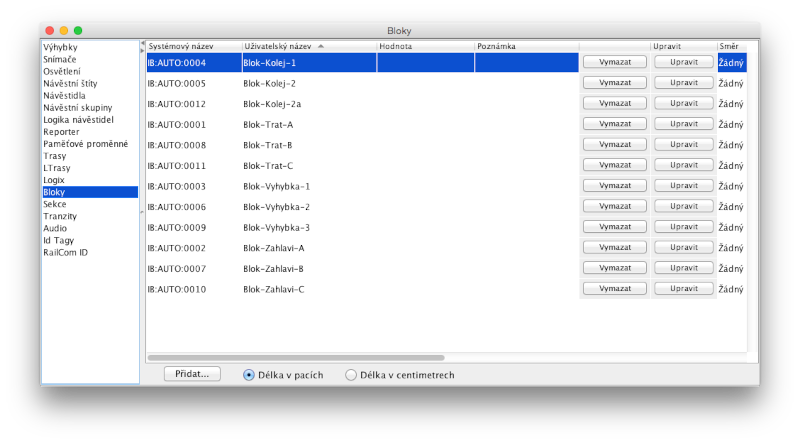Open the Směr dropdown for Blok-Kolej-2
The width and height of the screenshot is (800, 443).
(x=731, y=83)
